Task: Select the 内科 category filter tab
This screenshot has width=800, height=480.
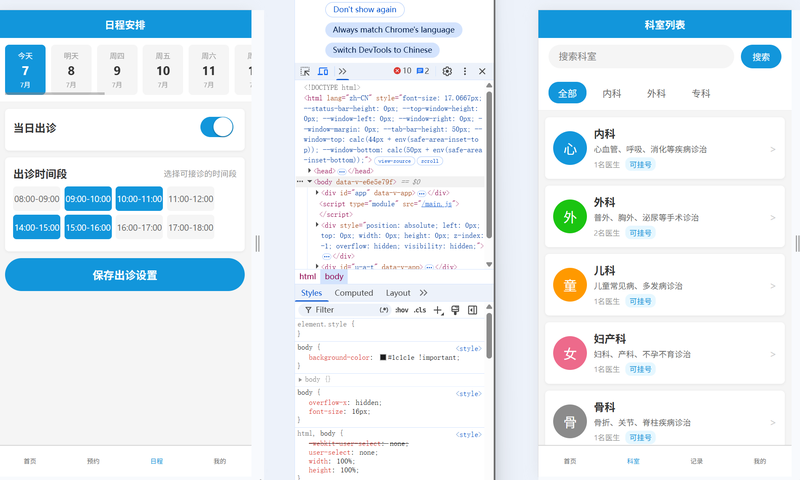Action: (x=612, y=93)
